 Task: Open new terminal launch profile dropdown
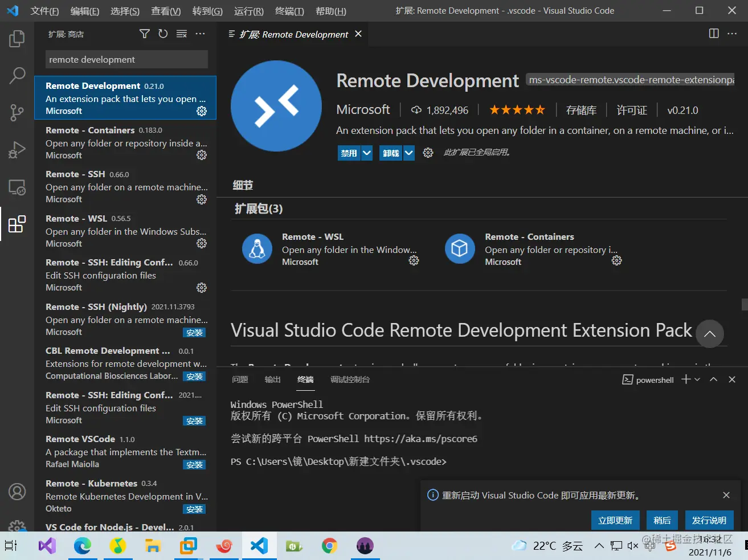[697, 379]
